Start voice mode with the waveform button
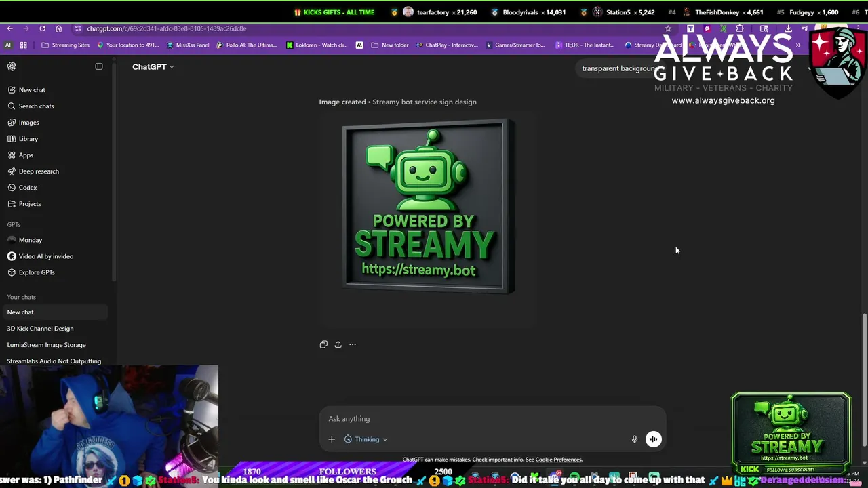Image resolution: width=868 pixels, height=488 pixels. [x=653, y=439]
